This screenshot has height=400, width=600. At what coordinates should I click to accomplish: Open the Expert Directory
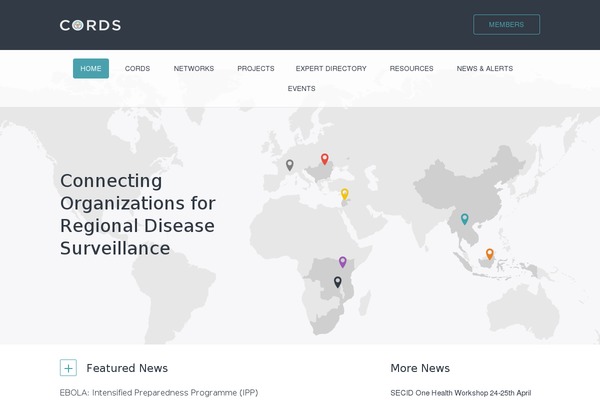[331, 68]
